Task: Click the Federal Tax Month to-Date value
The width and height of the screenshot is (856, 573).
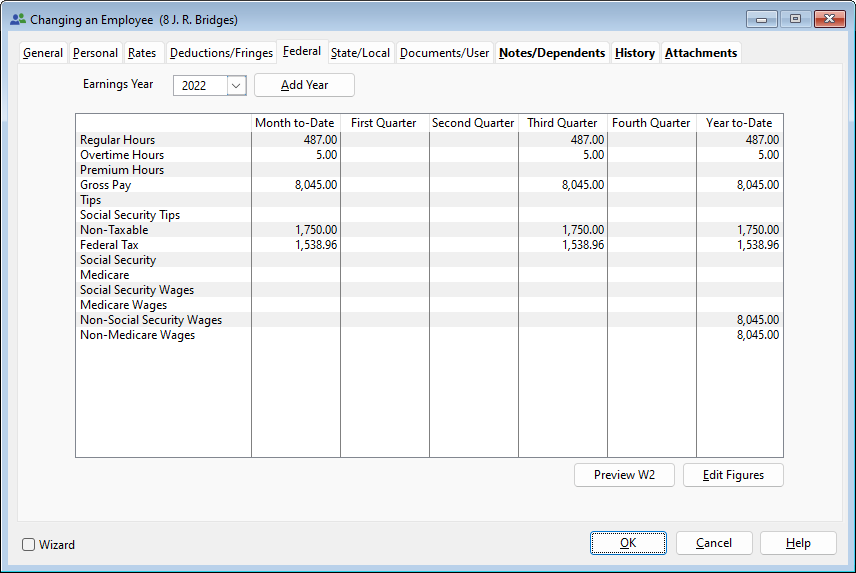Action: pos(296,245)
